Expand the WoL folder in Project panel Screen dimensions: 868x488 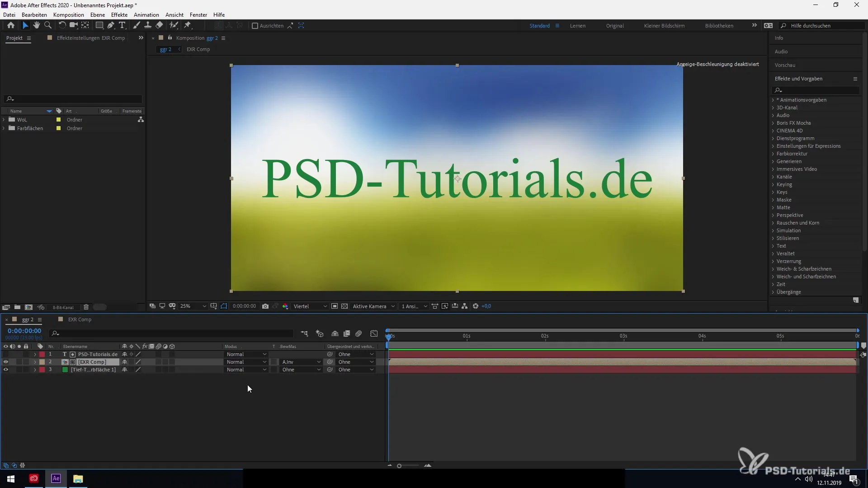coord(4,120)
